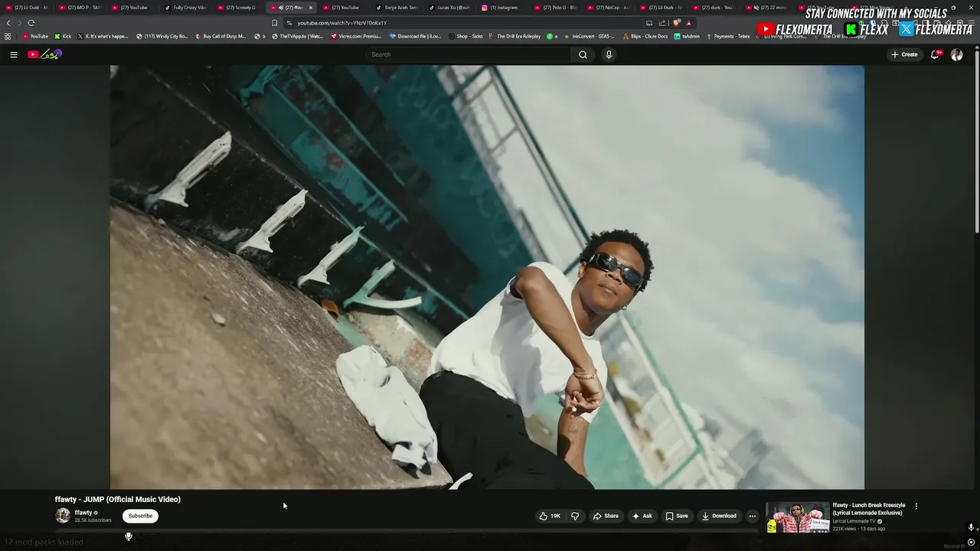Open the 'InkConvert - GTA5' bookmark
The width and height of the screenshot is (980, 551).
(590, 36)
